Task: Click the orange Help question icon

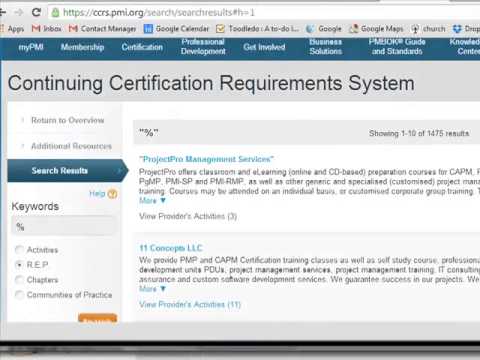Action: [112, 194]
